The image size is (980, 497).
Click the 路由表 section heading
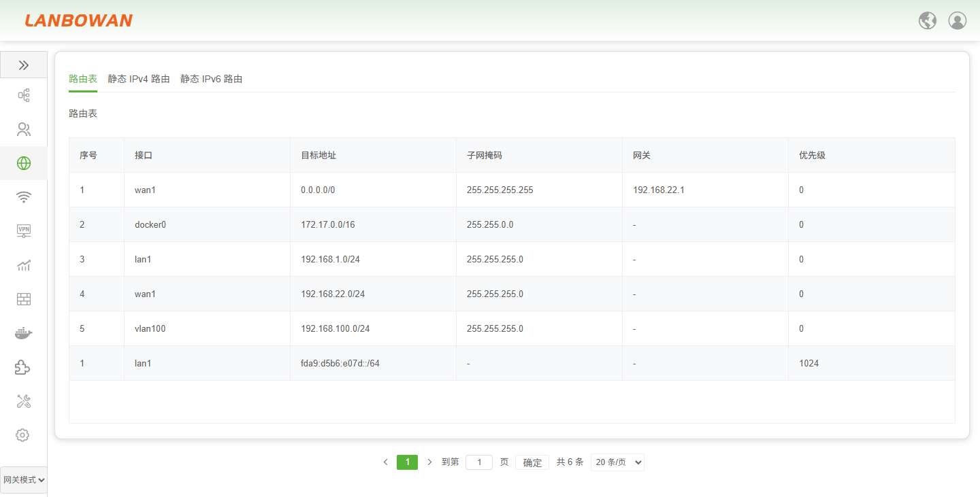pos(83,114)
